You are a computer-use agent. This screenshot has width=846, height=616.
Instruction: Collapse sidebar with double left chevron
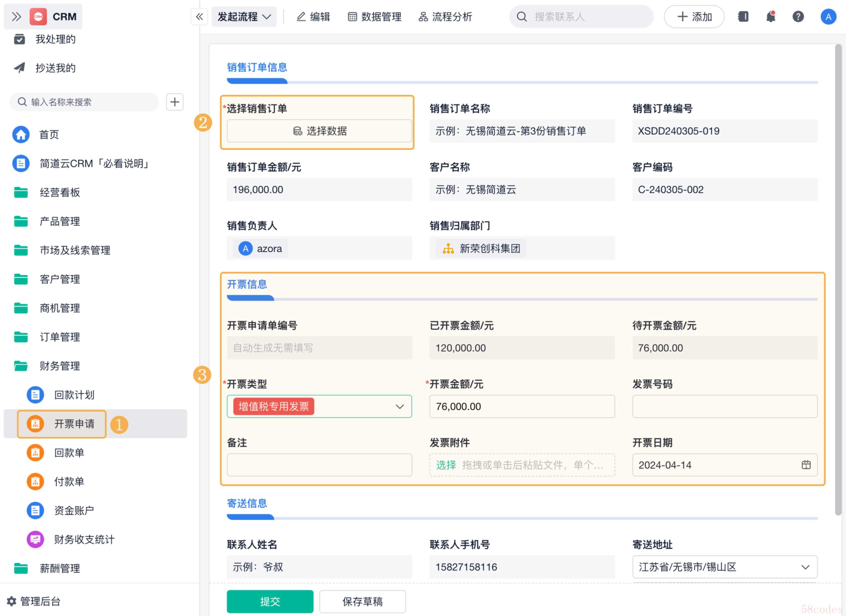pyautogui.click(x=199, y=17)
